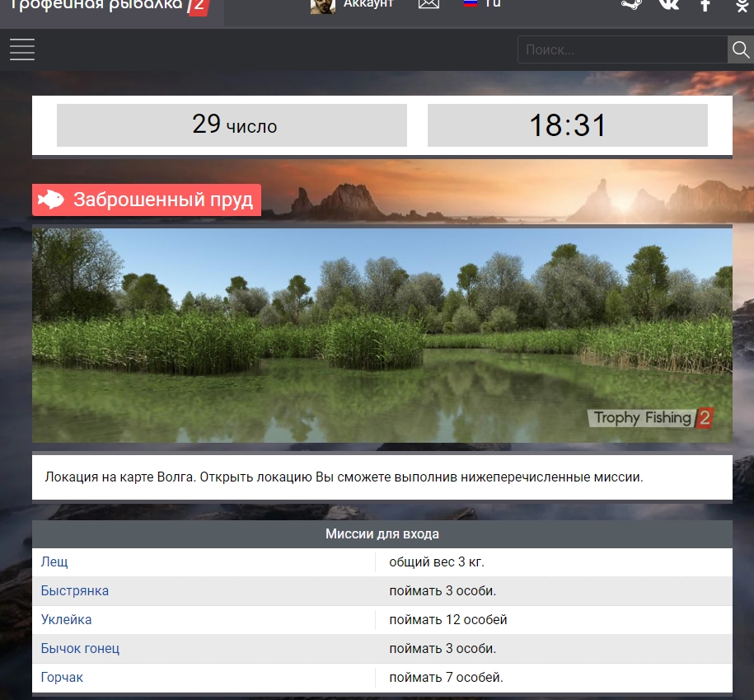This screenshot has height=700, width=754.
Task: Open the hamburger navigation menu
Action: (22, 49)
